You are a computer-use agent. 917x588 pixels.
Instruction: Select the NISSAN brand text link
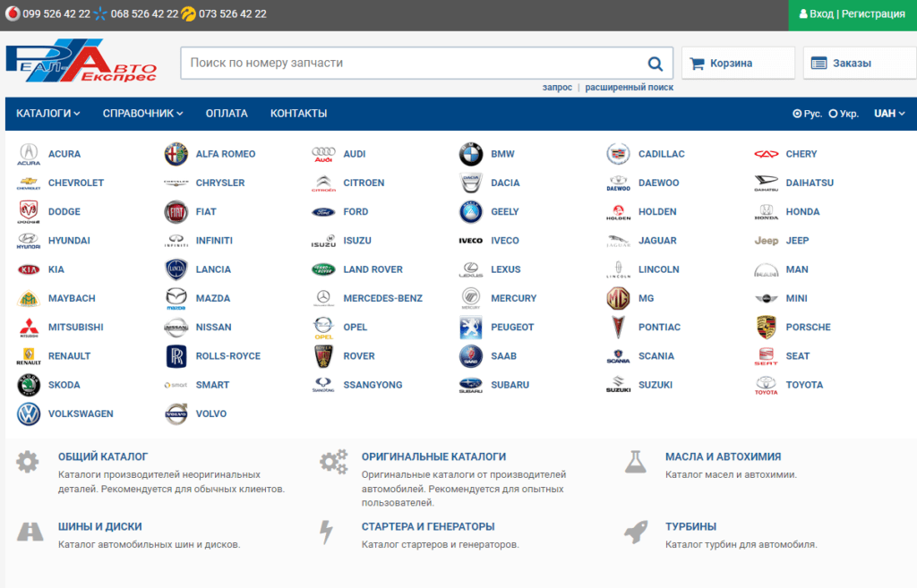[213, 328]
